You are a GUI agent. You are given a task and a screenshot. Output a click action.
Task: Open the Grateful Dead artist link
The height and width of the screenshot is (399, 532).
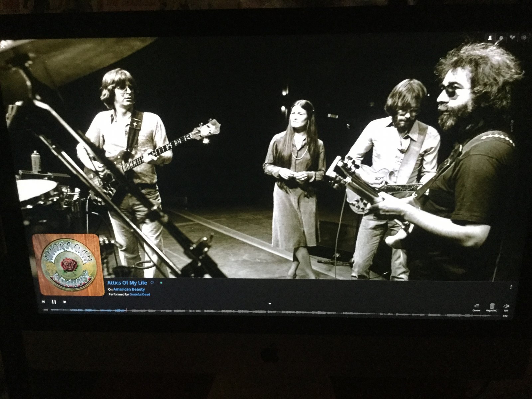click(x=140, y=294)
